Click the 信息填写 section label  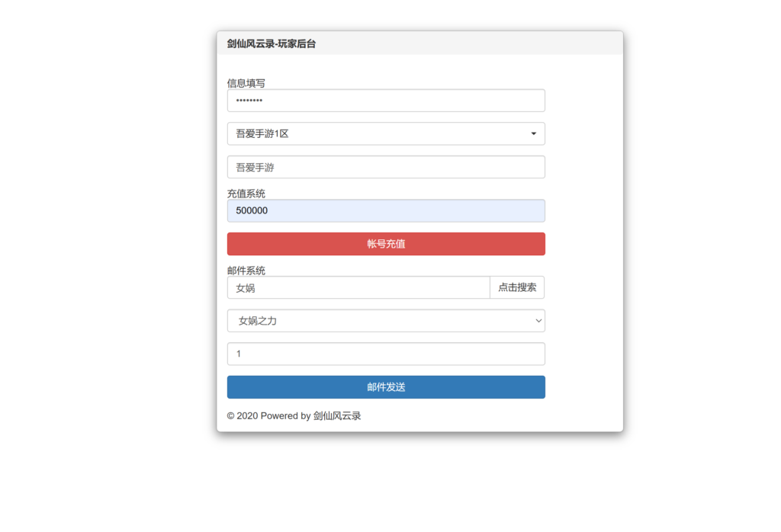point(246,83)
